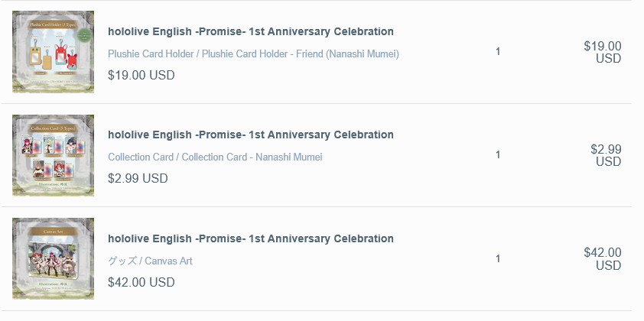644x321 pixels.
Task: Click the first hololive English -Promise- title
Action: [x=251, y=31]
